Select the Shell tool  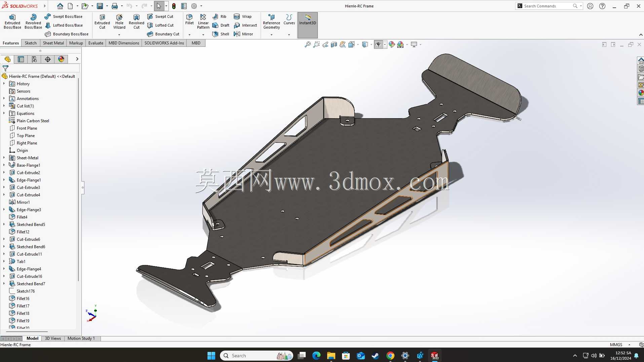(221, 34)
